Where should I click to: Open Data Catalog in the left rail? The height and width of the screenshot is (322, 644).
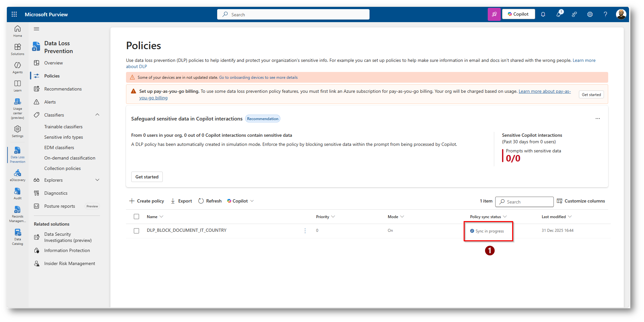point(18,237)
